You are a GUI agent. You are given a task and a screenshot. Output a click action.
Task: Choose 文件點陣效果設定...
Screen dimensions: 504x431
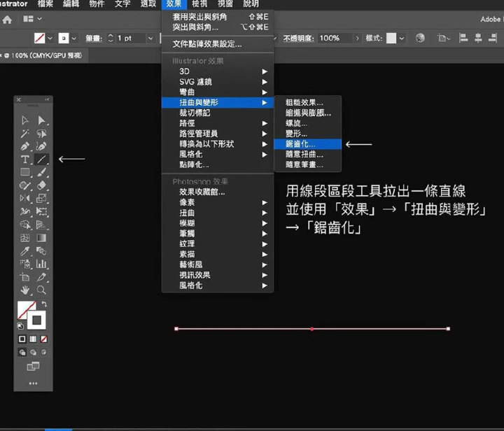[218, 44]
